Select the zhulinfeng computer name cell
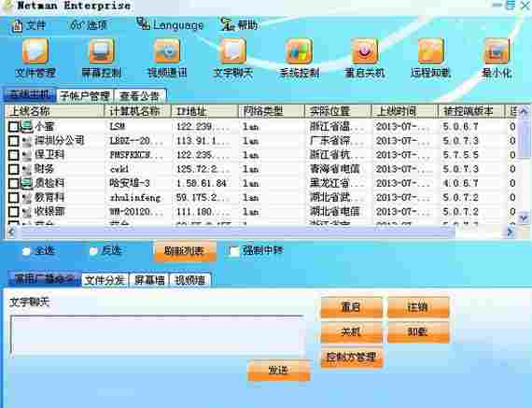Screen dimensions: 532x408 click(135, 198)
